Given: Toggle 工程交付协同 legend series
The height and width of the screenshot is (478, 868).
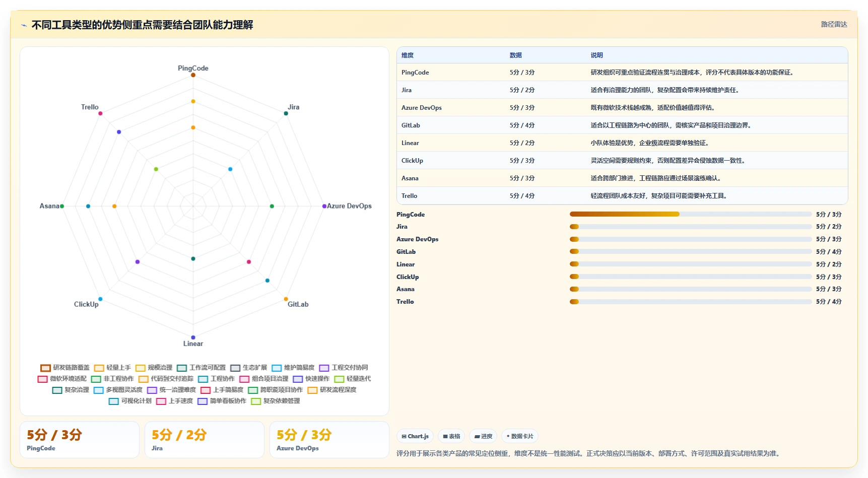Looking at the screenshot, I should pos(344,368).
